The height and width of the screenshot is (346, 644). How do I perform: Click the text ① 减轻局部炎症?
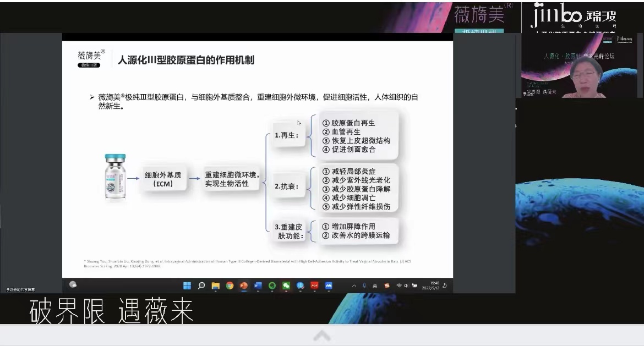click(349, 171)
